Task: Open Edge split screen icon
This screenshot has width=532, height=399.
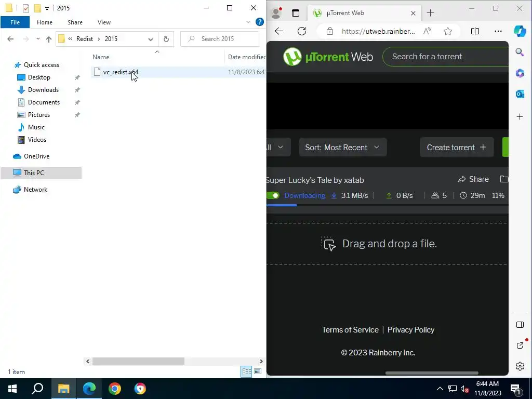Action: coord(475,31)
